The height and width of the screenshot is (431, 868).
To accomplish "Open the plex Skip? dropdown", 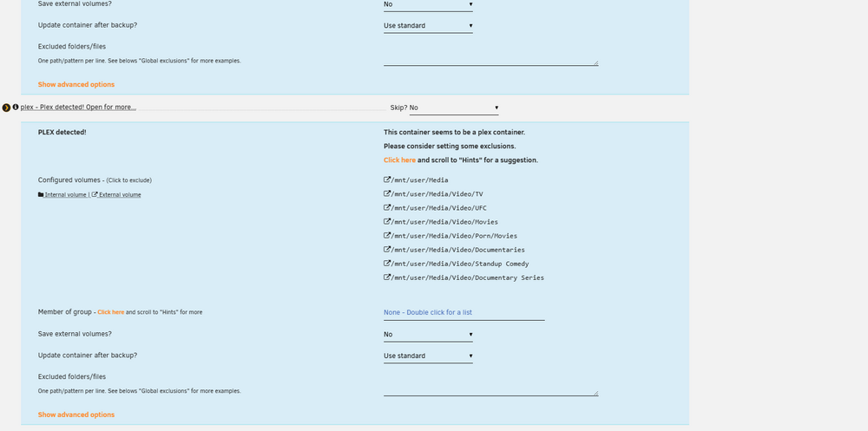I will click(454, 108).
